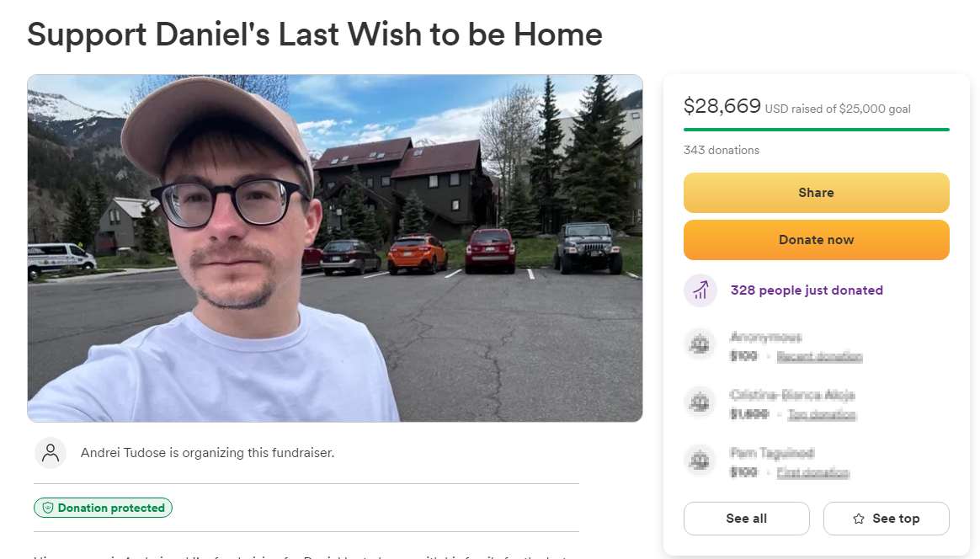
Task: Click the organizer profile avatar icon
Action: pos(51,453)
